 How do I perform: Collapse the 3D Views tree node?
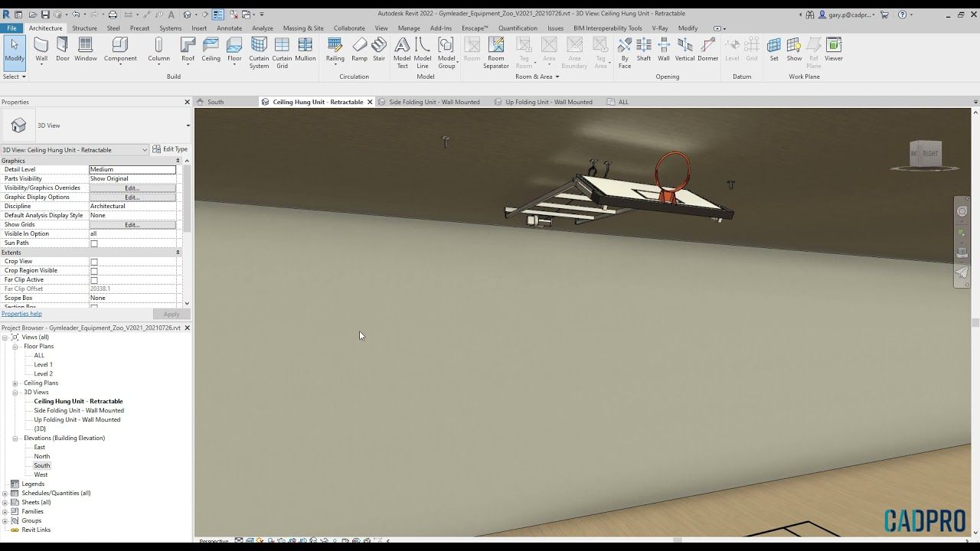click(x=15, y=393)
